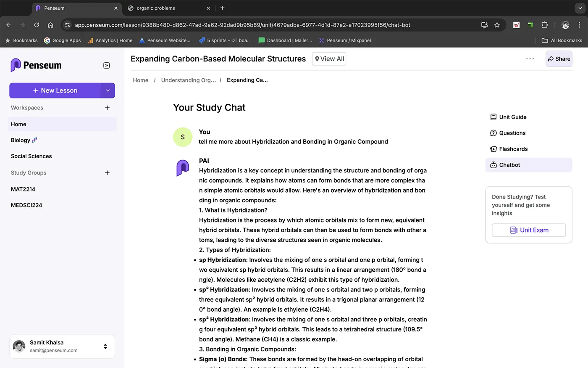Open the 5 sprints - DT board bookmark
Screen dimensions: 588x368
[225, 40]
